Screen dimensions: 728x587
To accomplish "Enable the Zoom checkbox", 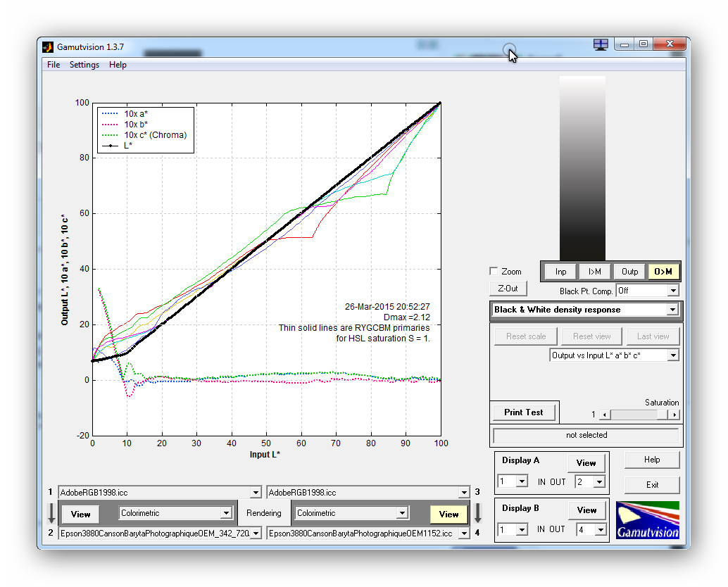I will coord(494,272).
